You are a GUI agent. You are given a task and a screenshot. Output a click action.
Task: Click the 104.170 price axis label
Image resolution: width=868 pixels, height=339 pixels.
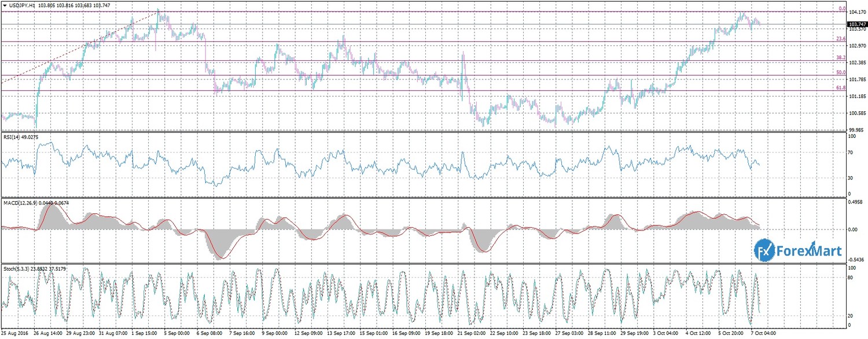pos(857,12)
